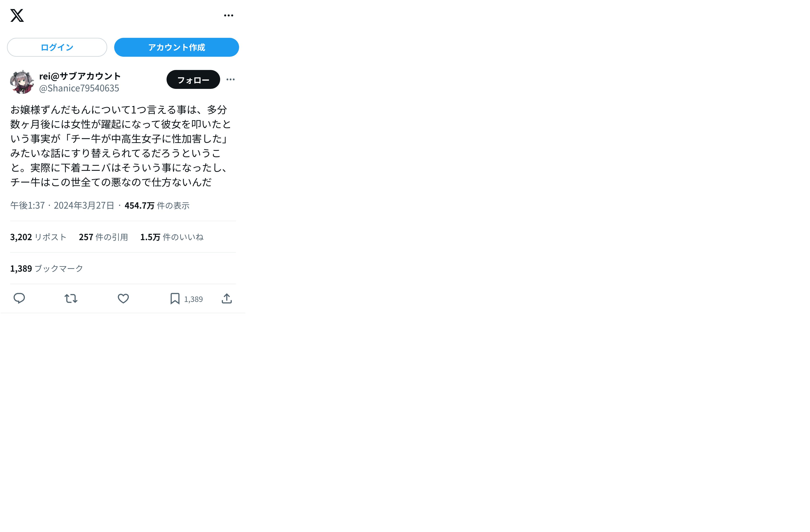
Task: Open the 1,389 ブックマーク count
Action: point(47,269)
